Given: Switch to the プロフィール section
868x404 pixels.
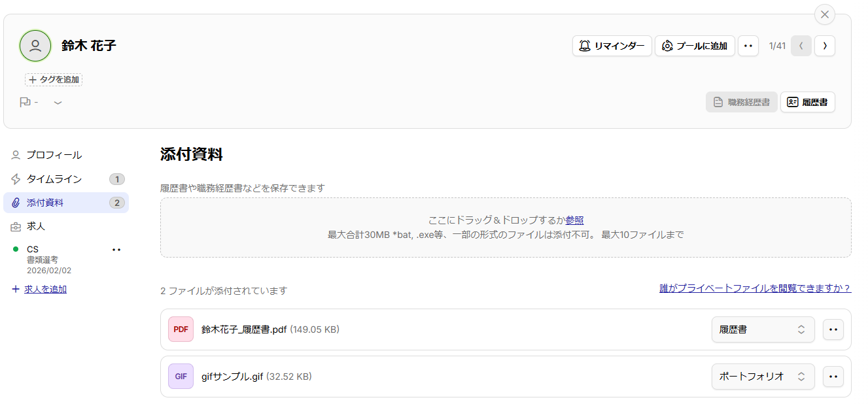Looking at the screenshot, I should click(x=54, y=155).
